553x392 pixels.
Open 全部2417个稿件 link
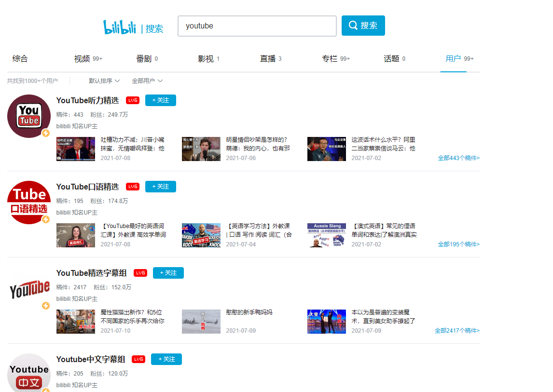[x=457, y=331]
